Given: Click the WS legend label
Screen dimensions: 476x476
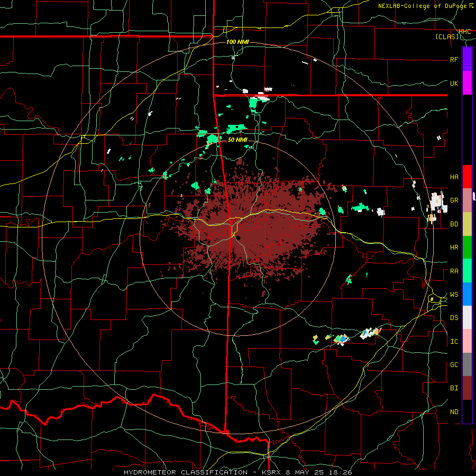Looking at the screenshot, I should [x=454, y=295].
